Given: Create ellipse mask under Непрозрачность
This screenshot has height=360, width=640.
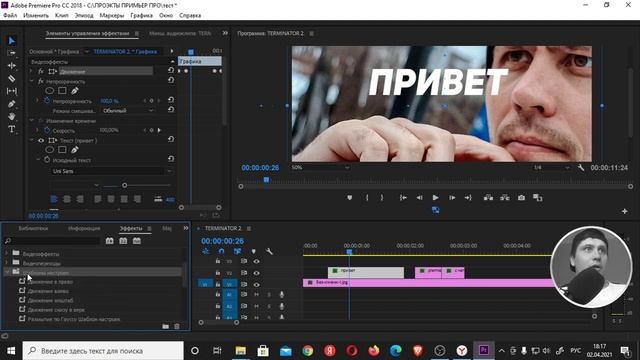Looking at the screenshot, I should click(x=50, y=91).
